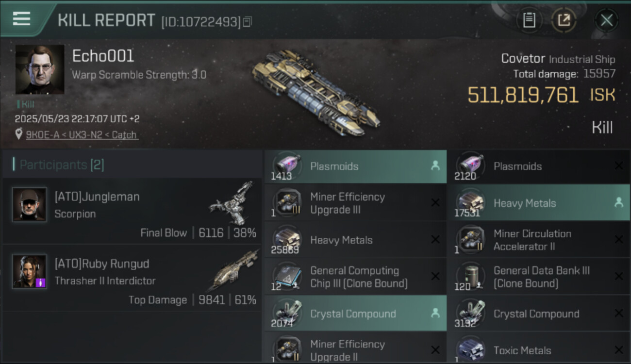Select Jungleman's portrait in participants
This screenshot has width=631, height=364.
(x=30, y=205)
